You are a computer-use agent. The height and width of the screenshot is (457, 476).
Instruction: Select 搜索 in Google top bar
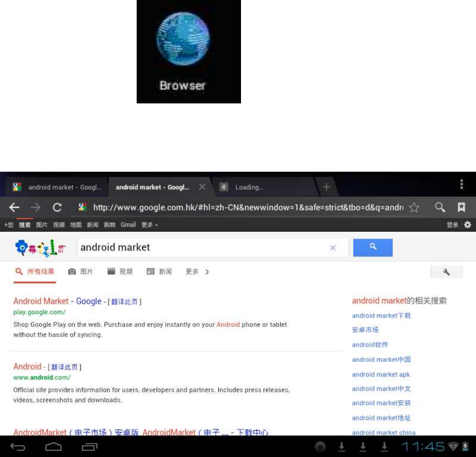coord(24,225)
